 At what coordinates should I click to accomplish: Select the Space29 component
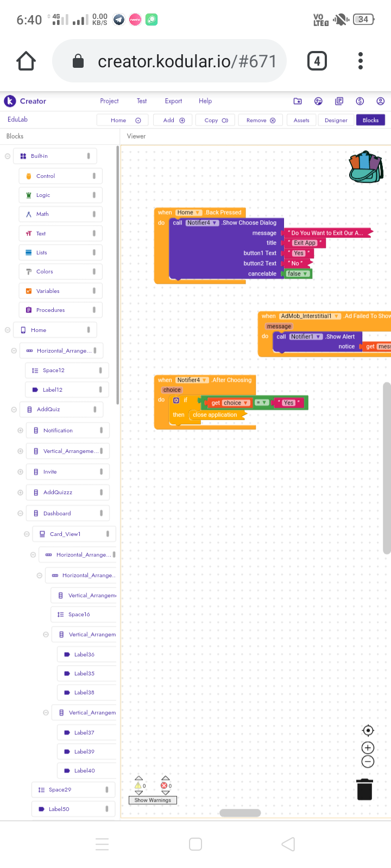pos(73,790)
